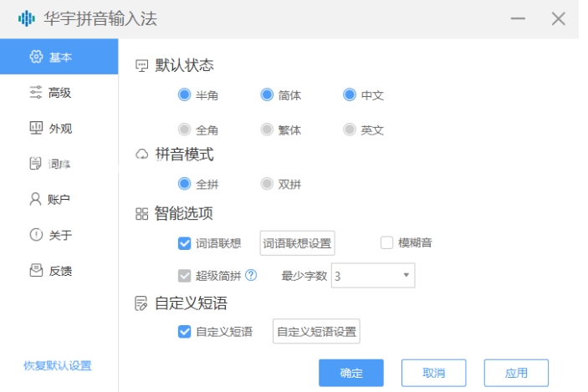The height and width of the screenshot is (392, 588).
Task: Click the 超级简拼 help question mark icon
Action: pyautogui.click(x=251, y=276)
